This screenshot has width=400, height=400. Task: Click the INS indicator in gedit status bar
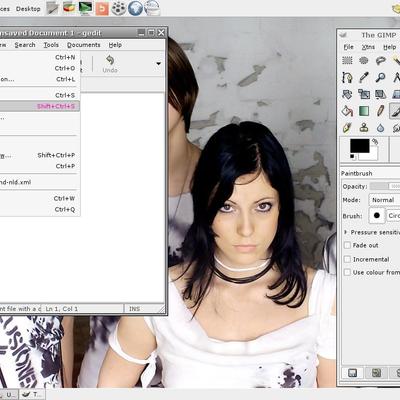[135, 309]
